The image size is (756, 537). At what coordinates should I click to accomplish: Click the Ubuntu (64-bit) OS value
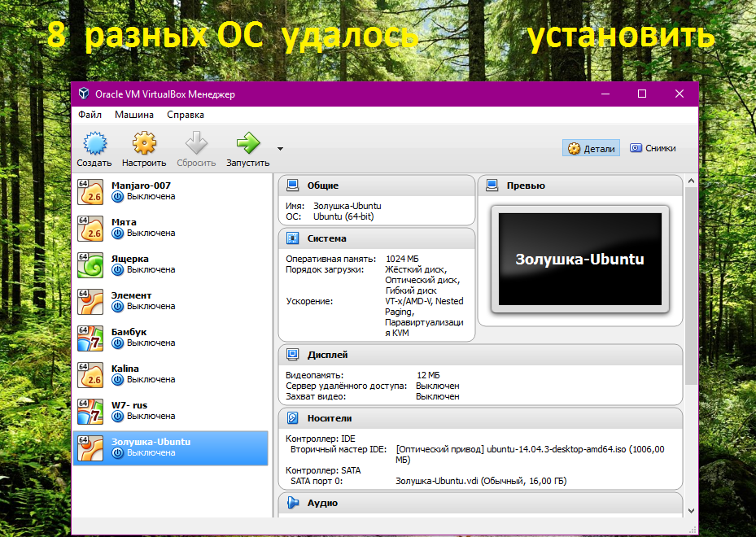[x=343, y=216]
